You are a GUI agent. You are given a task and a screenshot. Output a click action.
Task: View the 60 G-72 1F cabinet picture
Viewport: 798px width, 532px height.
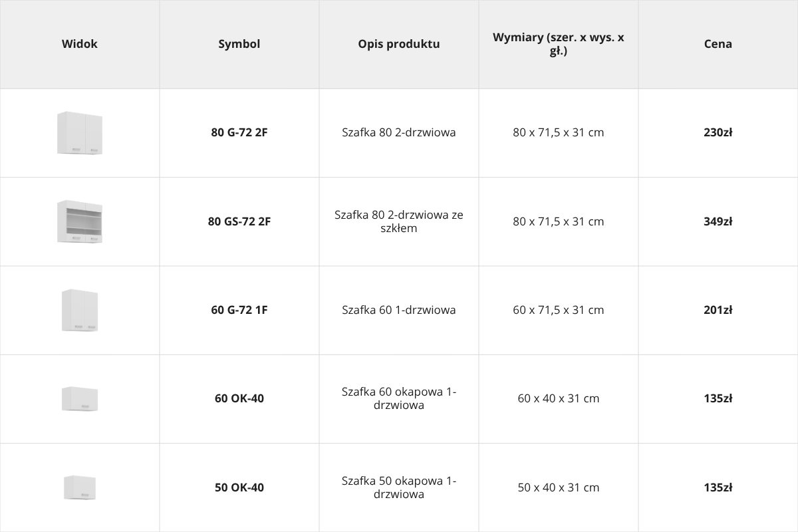click(80, 310)
